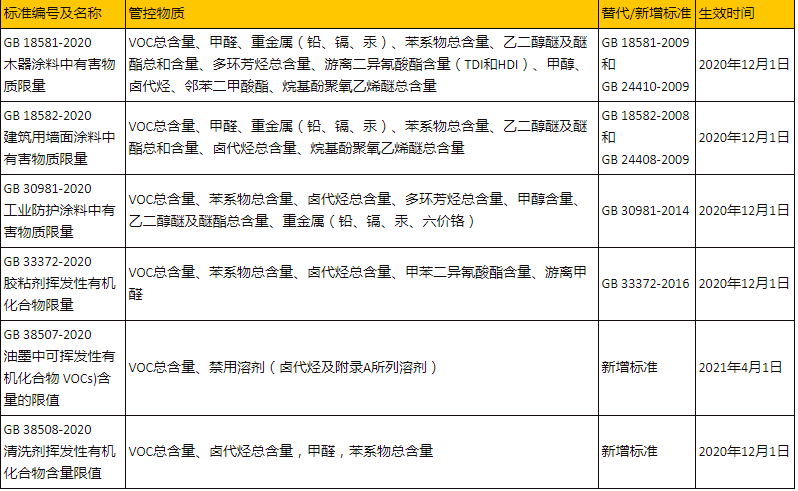This screenshot has width=798, height=491.
Task: Select the GB 38507-2020 油墨 cell
Action: click(63, 368)
